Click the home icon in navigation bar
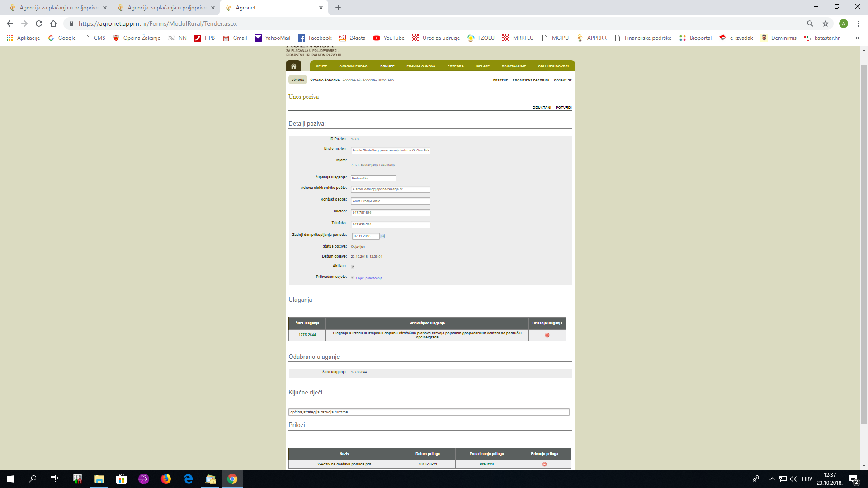 pyautogui.click(x=293, y=66)
